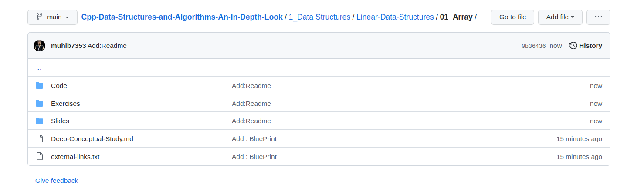Click the Deep-Conceptual-Study.md file icon
The image size is (644, 189).
(40, 138)
